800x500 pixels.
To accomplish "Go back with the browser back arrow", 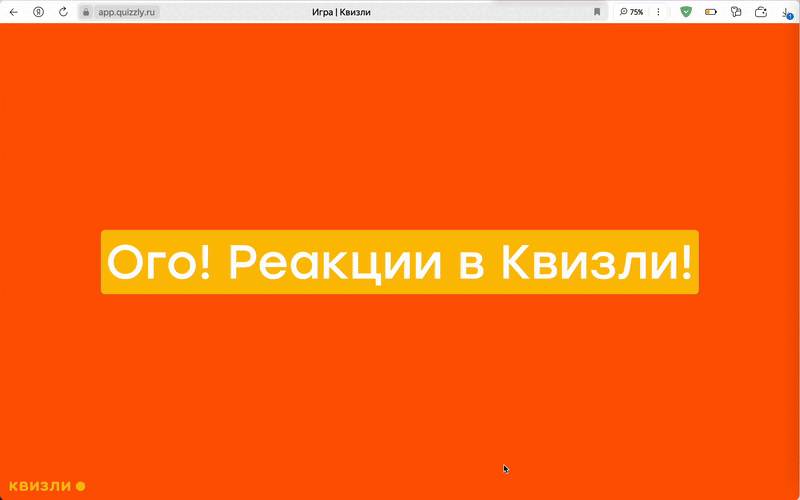I will coord(14,12).
